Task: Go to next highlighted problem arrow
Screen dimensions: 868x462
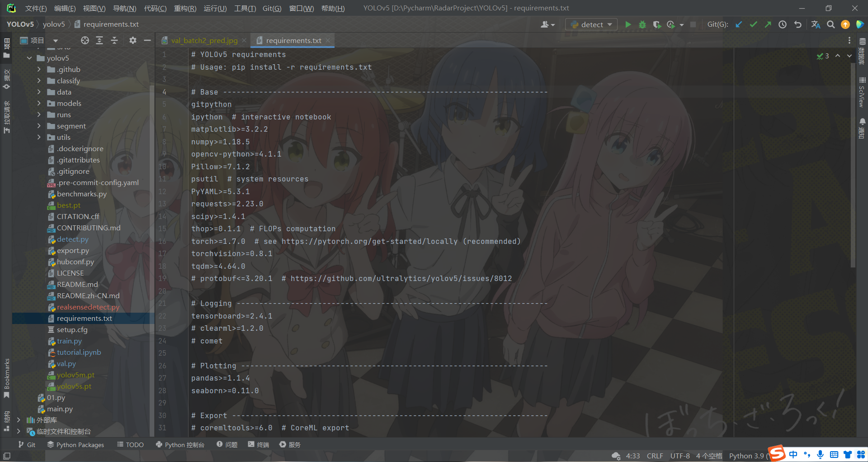Action: pyautogui.click(x=849, y=56)
